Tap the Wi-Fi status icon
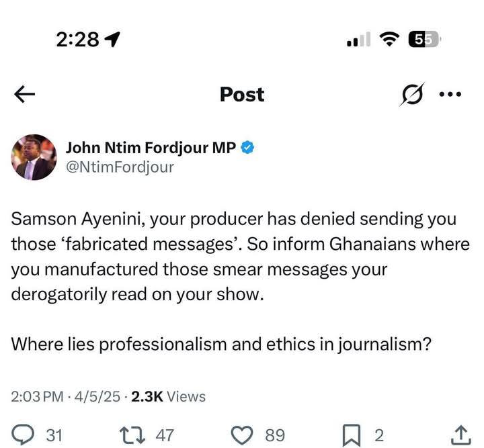Screen dimensions: 484x448 point(389,40)
